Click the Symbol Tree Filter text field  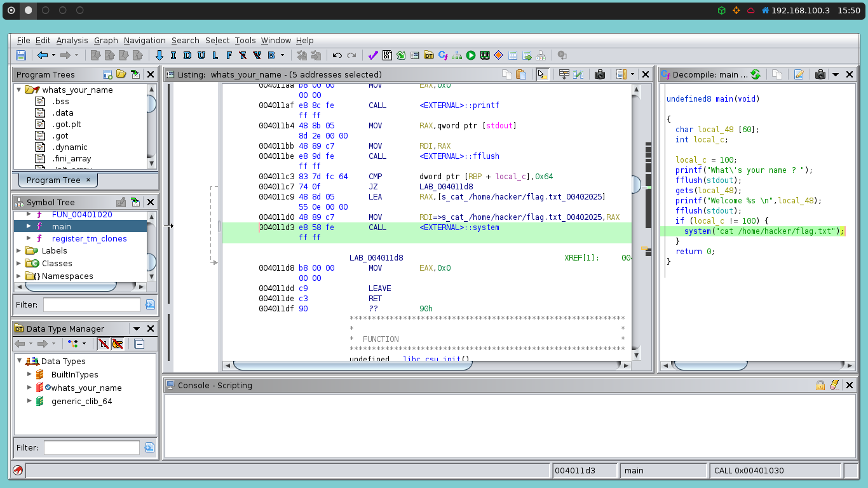click(92, 304)
